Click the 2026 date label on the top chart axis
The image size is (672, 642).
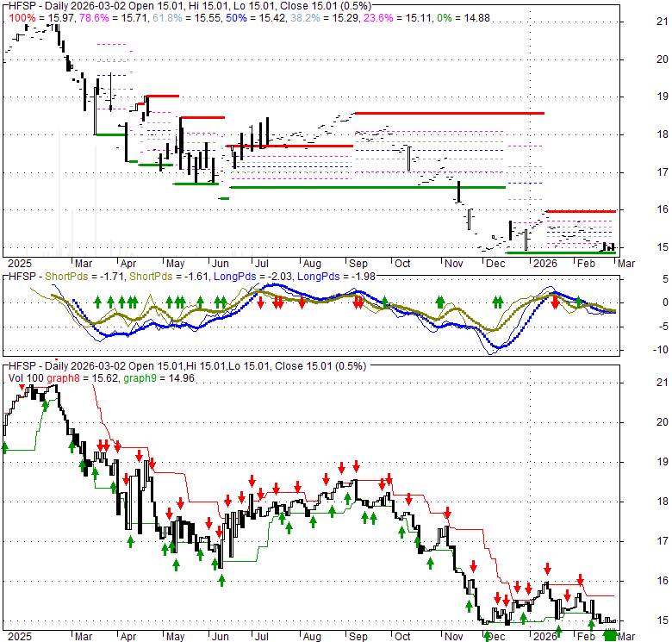(544, 264)
